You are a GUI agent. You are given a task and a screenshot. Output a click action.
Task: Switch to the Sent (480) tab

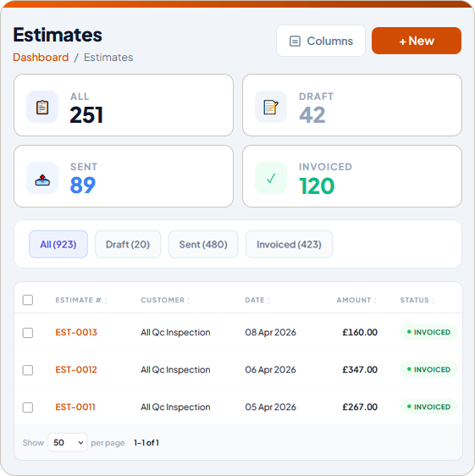point(203,245)
